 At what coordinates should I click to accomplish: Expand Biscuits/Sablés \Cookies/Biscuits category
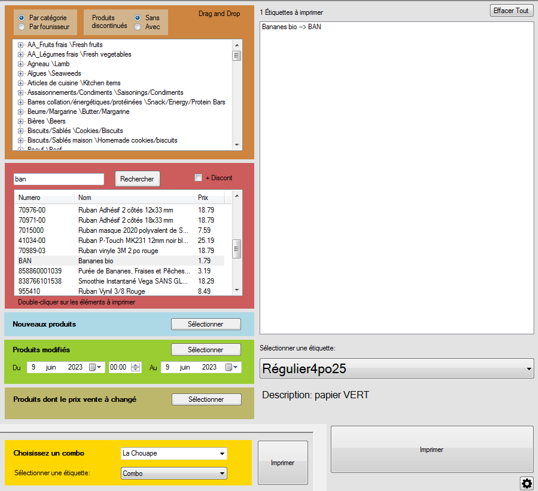[21, 131]
